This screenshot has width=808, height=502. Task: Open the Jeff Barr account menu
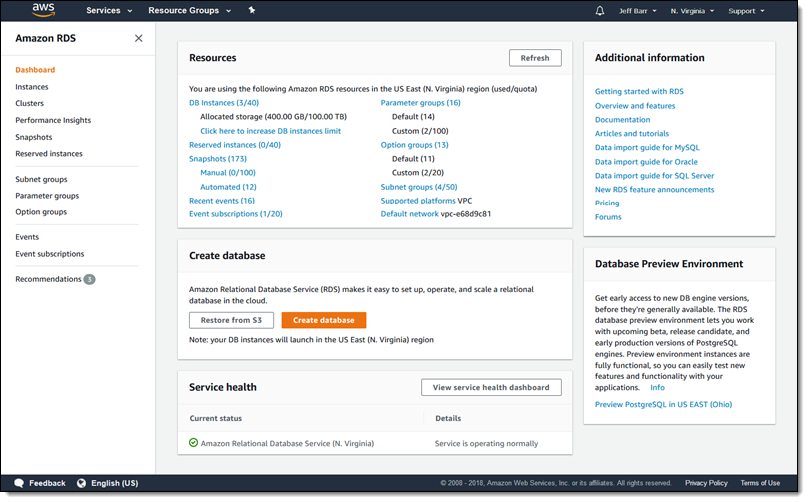[x=640, y=11]
